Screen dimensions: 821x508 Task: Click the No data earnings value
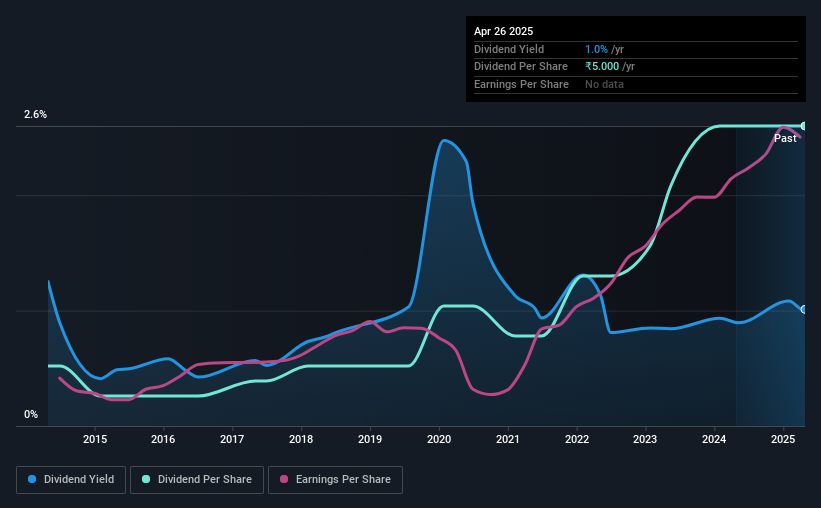click(x=604, y=84)
